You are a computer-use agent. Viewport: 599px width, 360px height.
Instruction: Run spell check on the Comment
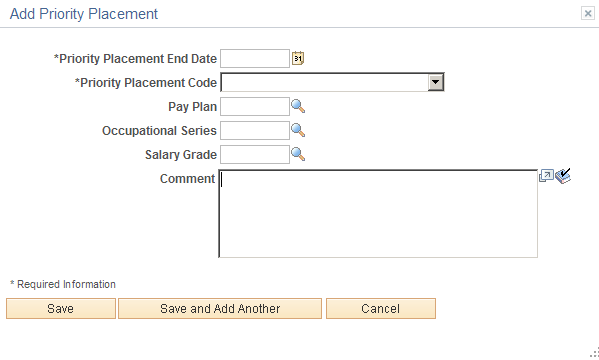pos(563,176)
